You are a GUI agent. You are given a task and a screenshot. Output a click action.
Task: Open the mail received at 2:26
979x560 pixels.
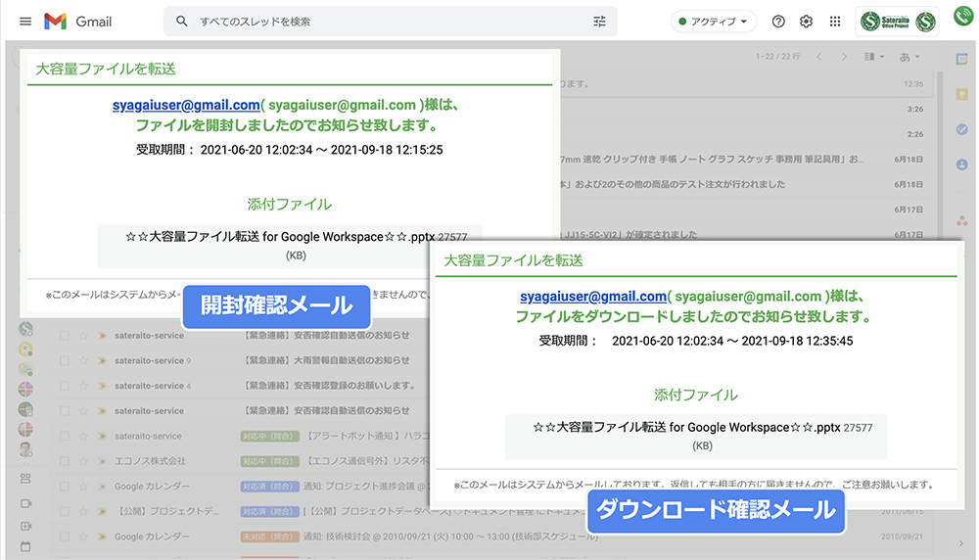pos(746,133)
